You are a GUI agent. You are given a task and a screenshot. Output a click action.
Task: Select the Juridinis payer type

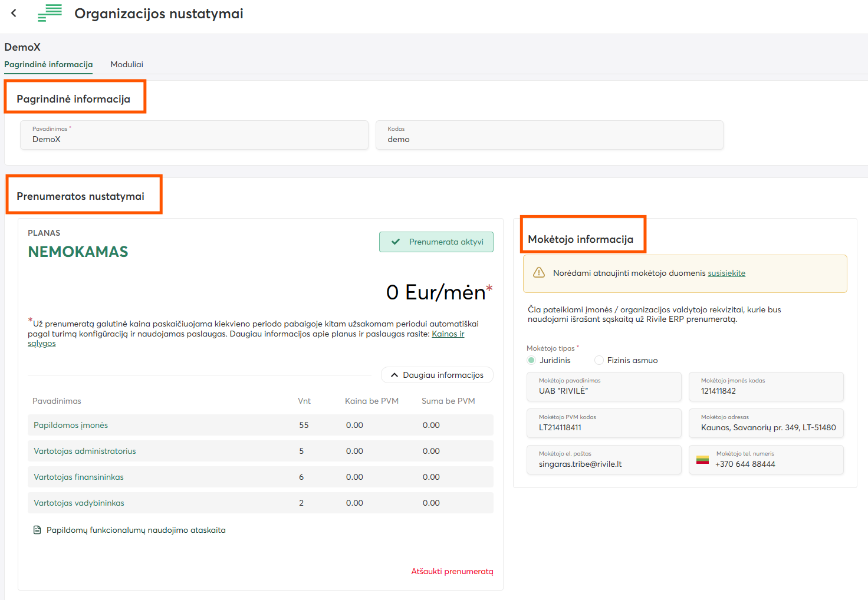coord(531,360)
